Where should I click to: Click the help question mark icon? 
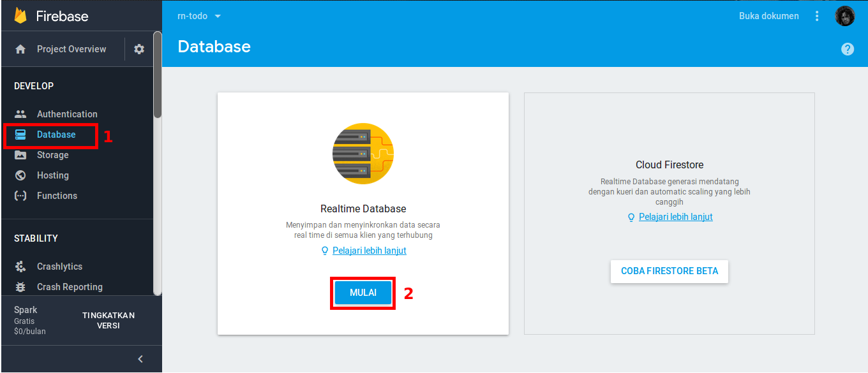click(x=848, y=49)
